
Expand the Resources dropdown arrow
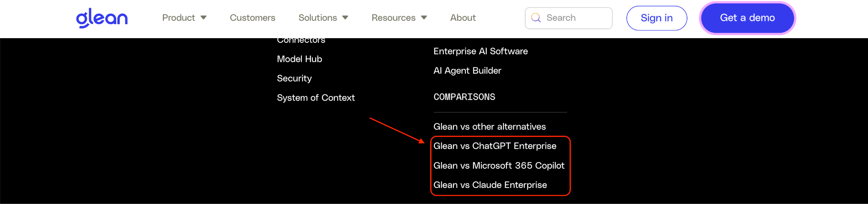(424, 18)
